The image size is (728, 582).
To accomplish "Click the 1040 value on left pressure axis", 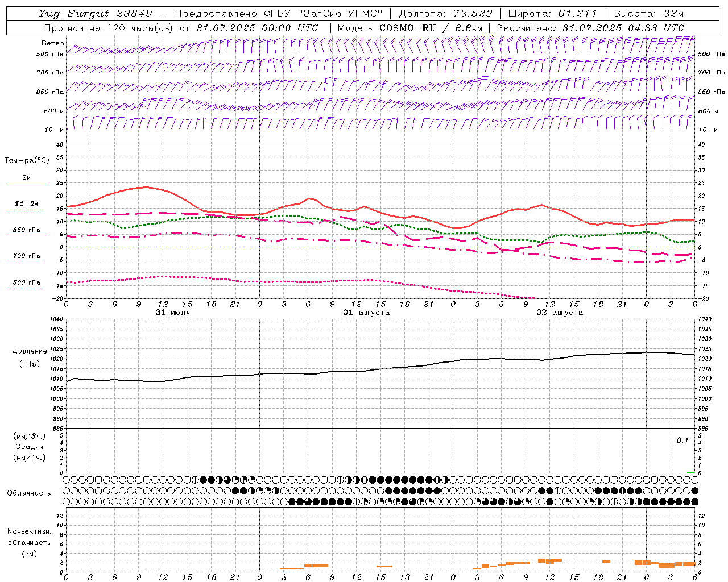I will pos(57,319).
